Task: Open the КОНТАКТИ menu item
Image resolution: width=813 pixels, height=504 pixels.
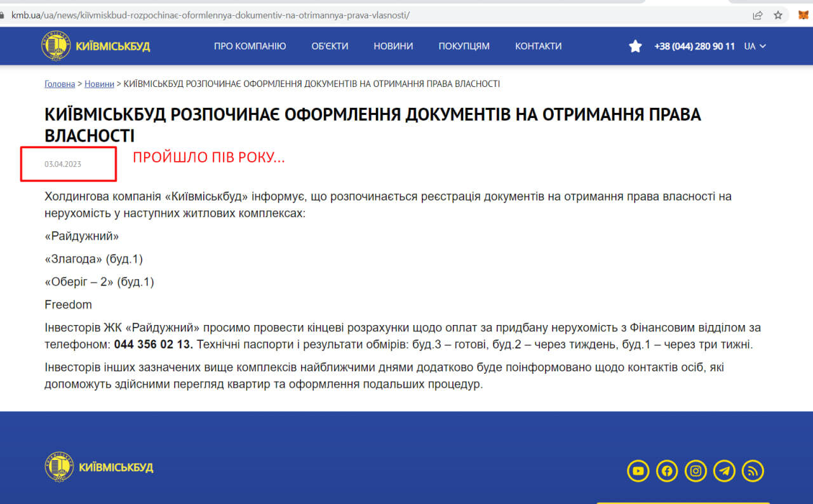Action: 539,46
